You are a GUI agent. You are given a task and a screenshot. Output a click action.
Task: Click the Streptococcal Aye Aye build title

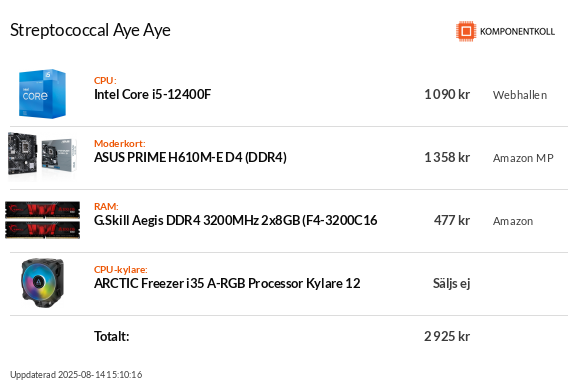[x=91, y=30]
